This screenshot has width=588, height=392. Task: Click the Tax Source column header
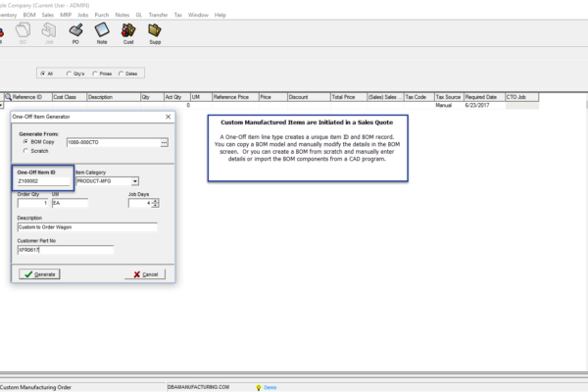[449, 97]
